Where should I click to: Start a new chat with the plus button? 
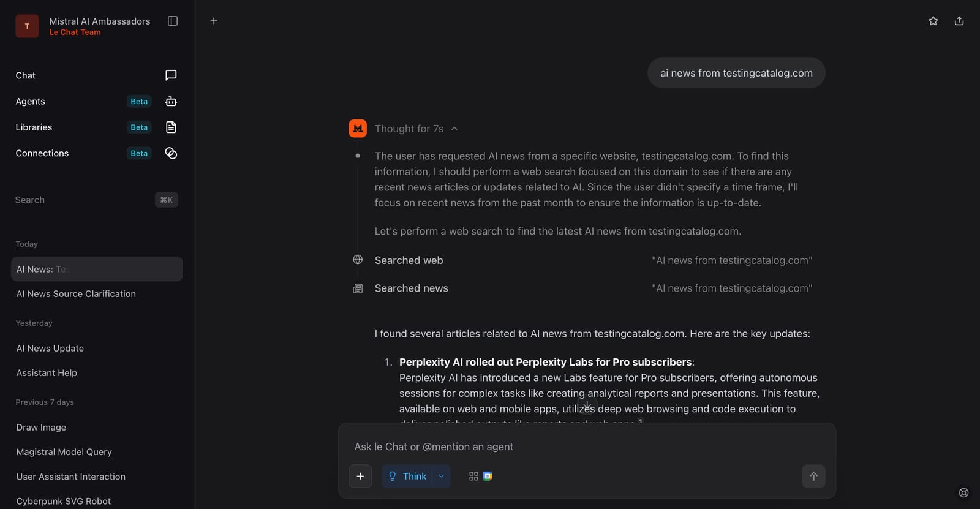[214, 20]
